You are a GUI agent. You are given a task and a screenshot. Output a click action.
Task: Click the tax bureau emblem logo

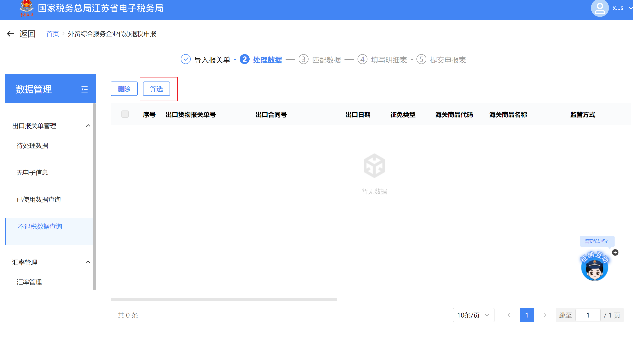[x=27, y=7]
